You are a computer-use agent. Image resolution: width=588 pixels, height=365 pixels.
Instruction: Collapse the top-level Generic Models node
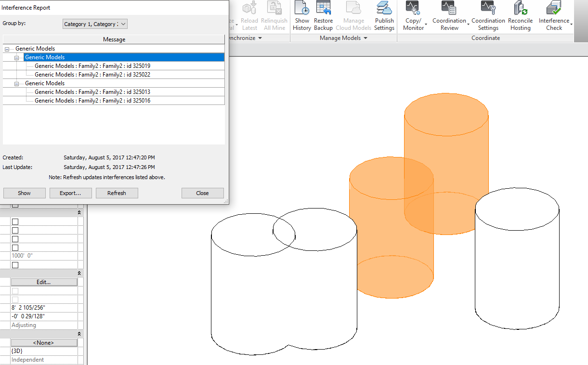[x=7, y=49]
